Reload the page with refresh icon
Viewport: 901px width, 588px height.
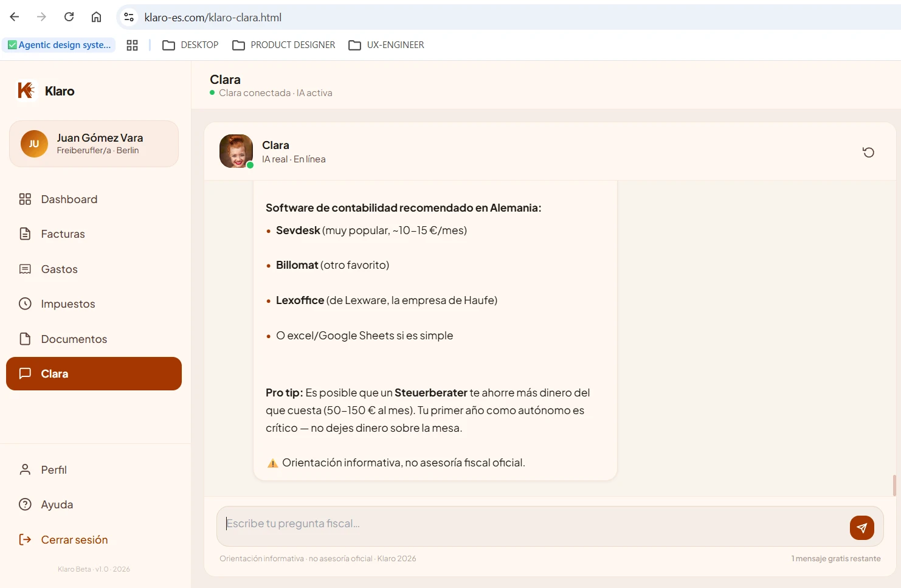pyautogui.click(x=69, y=17)
